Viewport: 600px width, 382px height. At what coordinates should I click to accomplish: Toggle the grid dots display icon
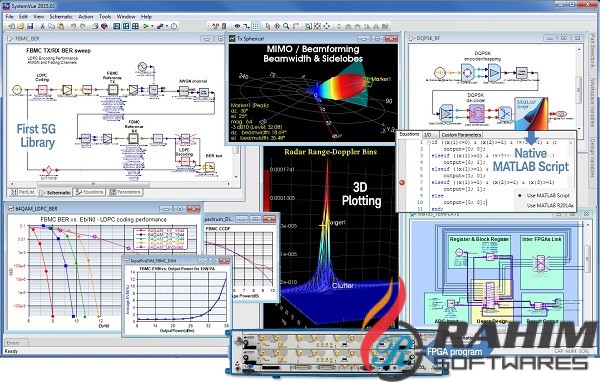pos(256,26)
